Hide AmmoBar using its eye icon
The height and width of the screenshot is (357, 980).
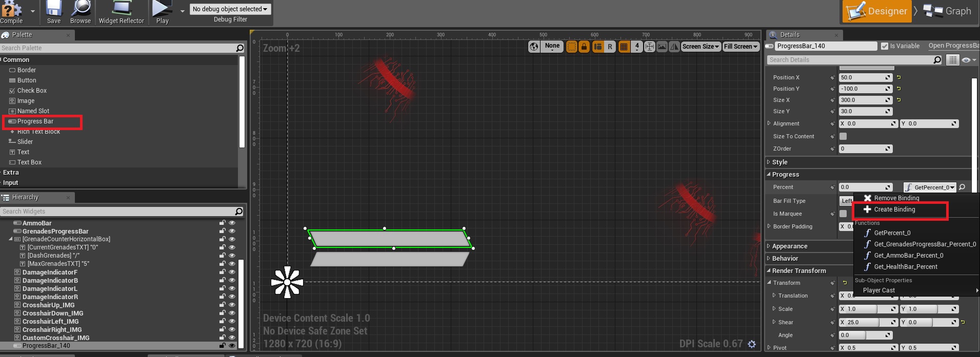point(232,223)
